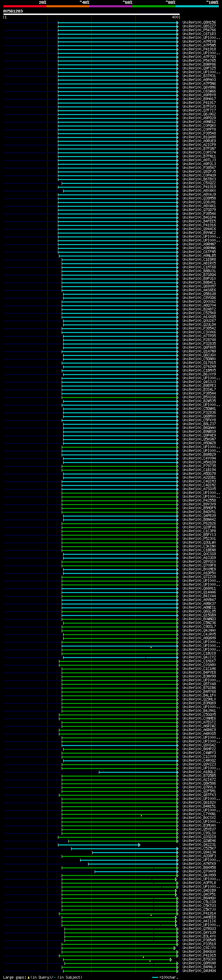Select label UniRef100_Q4JH99

click(199, 875)
